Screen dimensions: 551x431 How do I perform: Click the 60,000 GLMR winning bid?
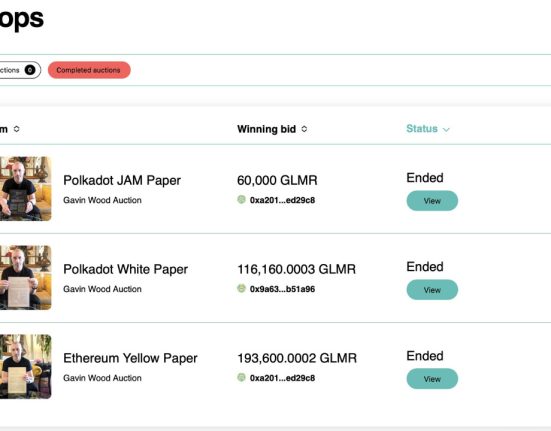point(277,181)
